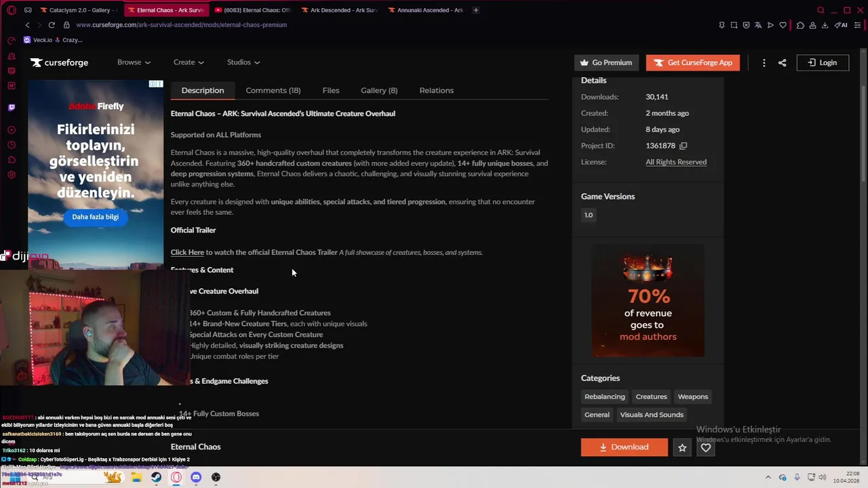Expand the Create dropdown menu
This screenshot has width=868, height=488.
(189, 62)
